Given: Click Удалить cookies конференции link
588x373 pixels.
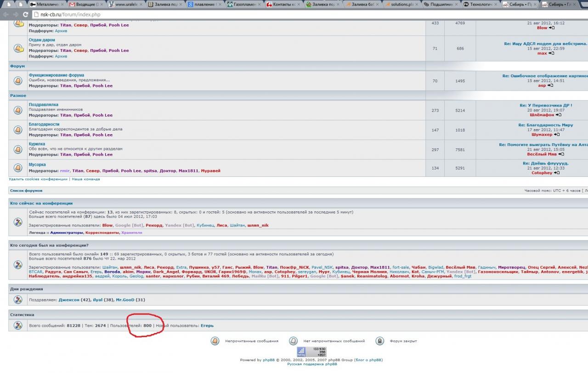Looking at the screenshot, I should click(39, 179).
